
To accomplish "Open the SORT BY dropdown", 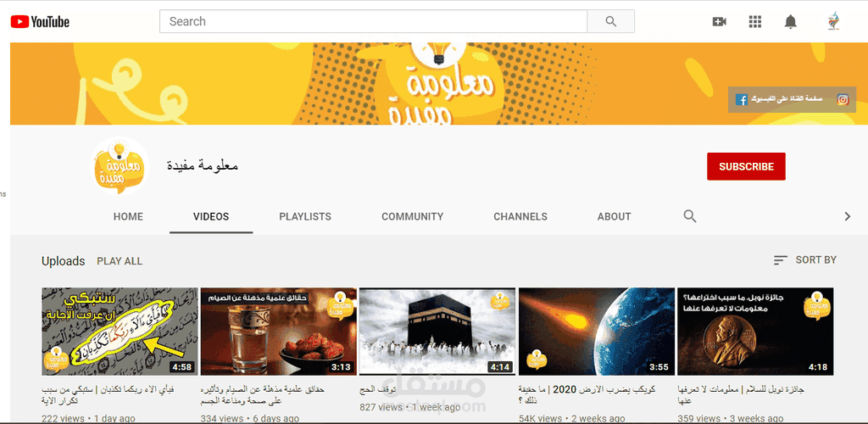I will click(x=805, y=259).
